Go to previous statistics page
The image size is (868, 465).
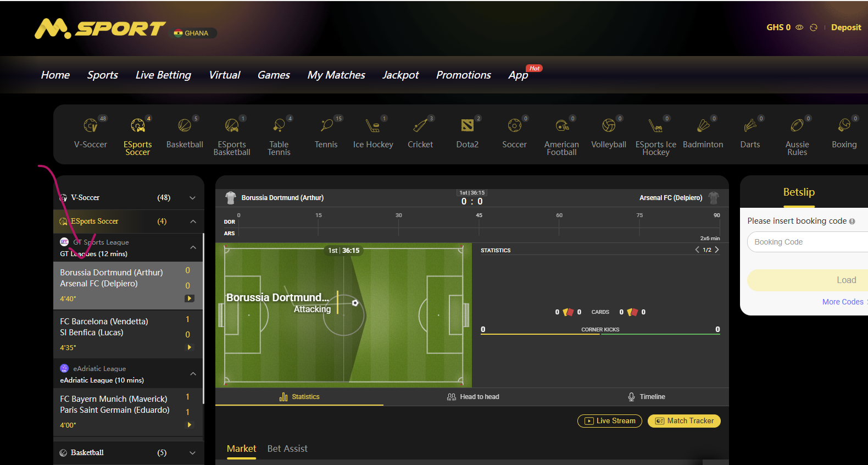point(697,250)
